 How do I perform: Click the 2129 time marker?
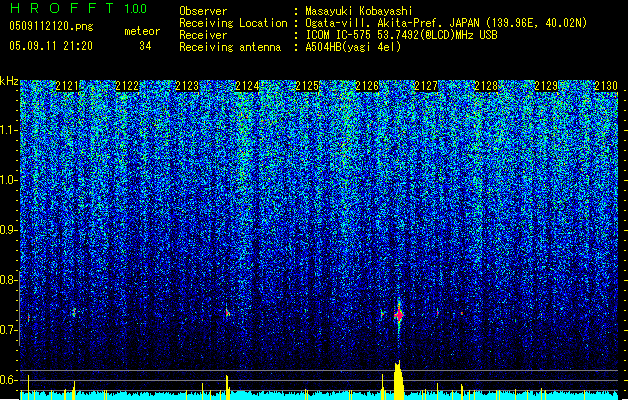click(546, 86)
